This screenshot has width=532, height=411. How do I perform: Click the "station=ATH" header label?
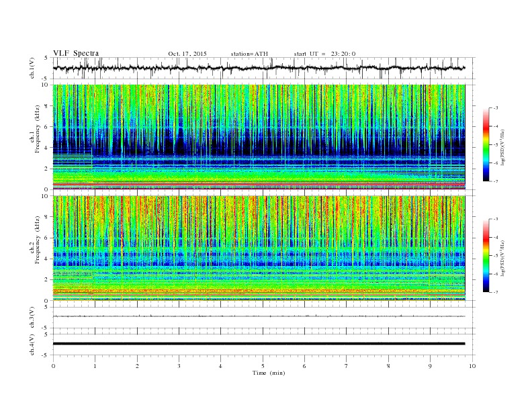pos(249,54)
